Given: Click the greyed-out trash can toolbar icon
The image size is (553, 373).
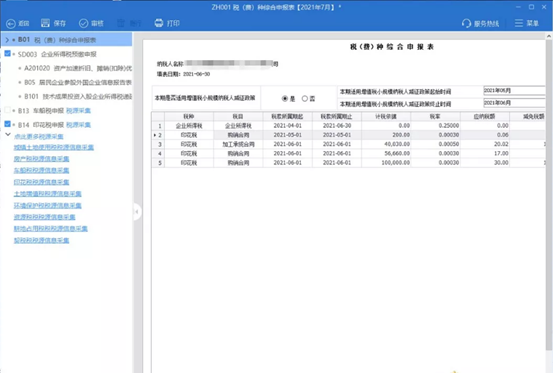Looking at the screenshot, I should 121,23.
